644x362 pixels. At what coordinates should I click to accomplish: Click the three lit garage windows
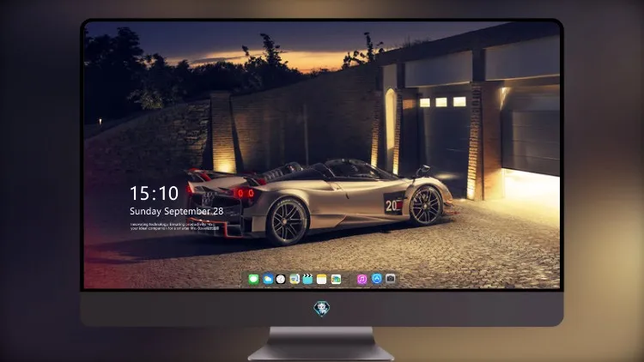point(443,102)
